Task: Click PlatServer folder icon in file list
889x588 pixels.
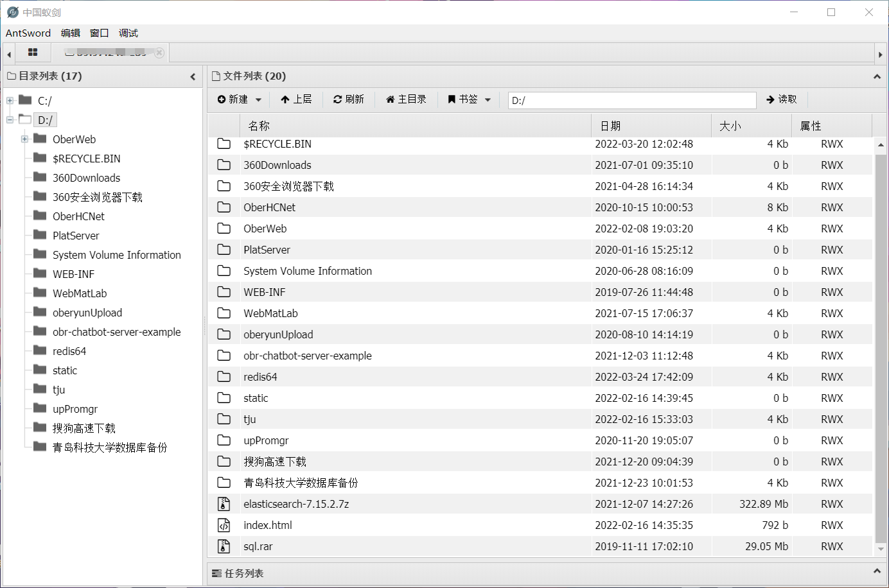Action: (x=224, y=250)
